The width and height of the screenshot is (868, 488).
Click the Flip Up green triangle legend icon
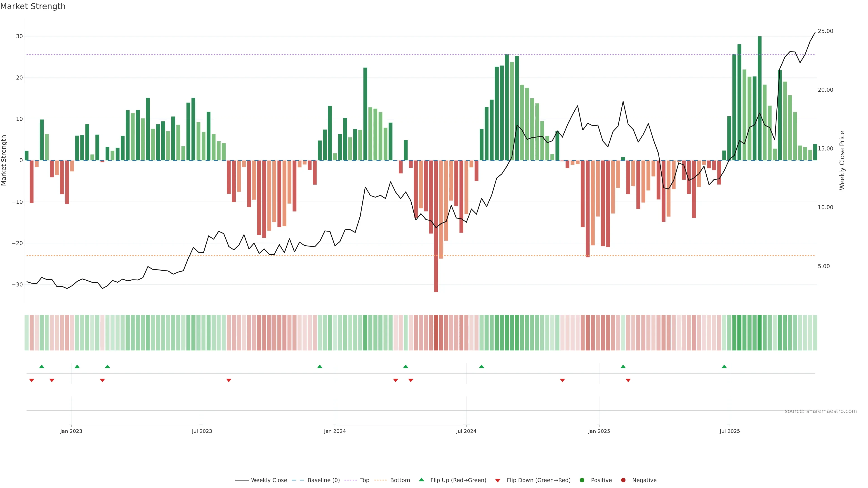pos(421,480)
